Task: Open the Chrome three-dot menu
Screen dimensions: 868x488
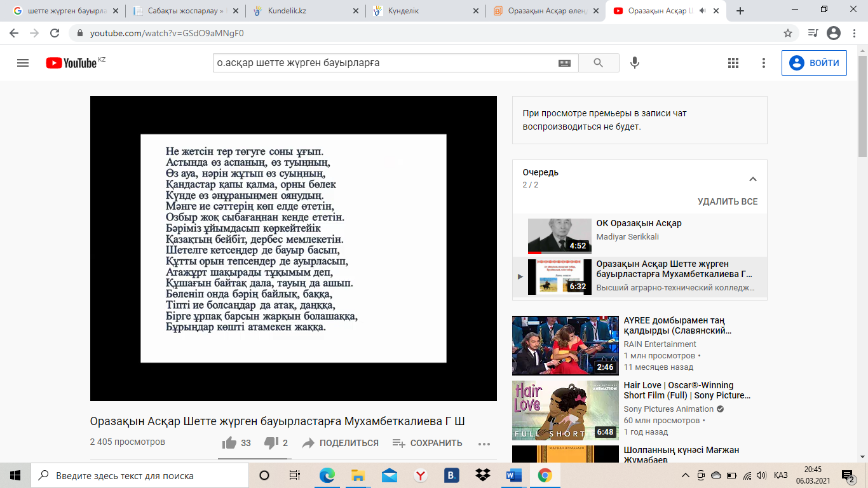Action: (854, 33)
